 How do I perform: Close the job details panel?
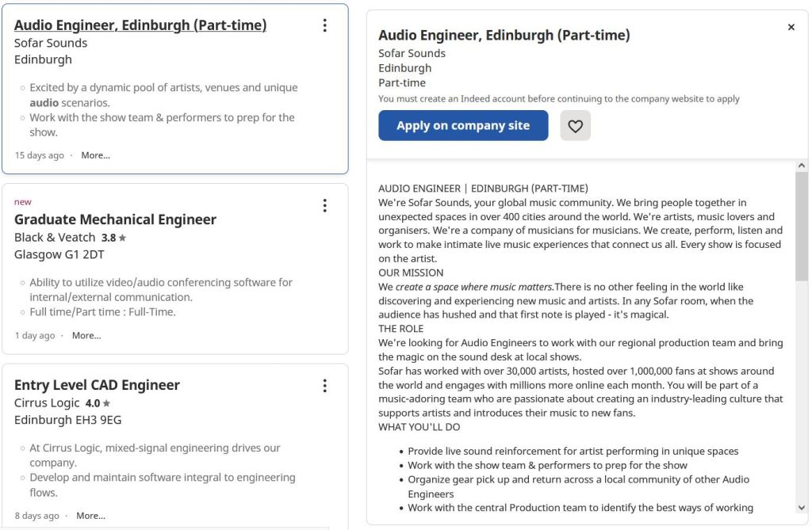pyautogui.click(x=791, y=27)
